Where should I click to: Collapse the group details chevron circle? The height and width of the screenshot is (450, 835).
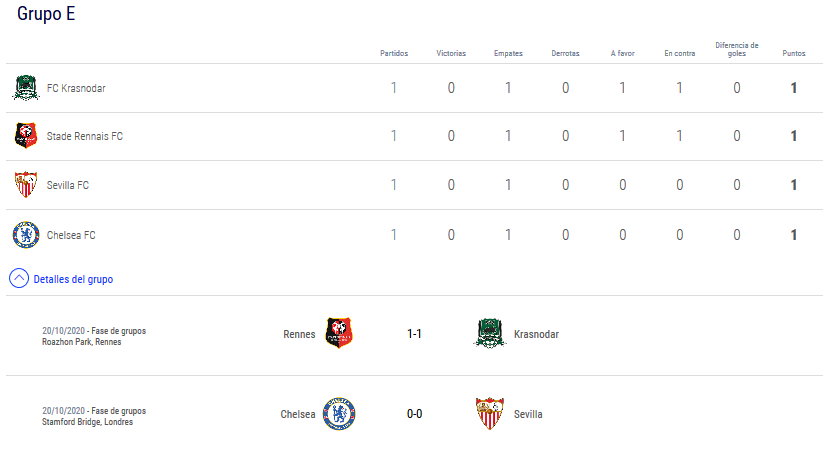pos(19,279)
